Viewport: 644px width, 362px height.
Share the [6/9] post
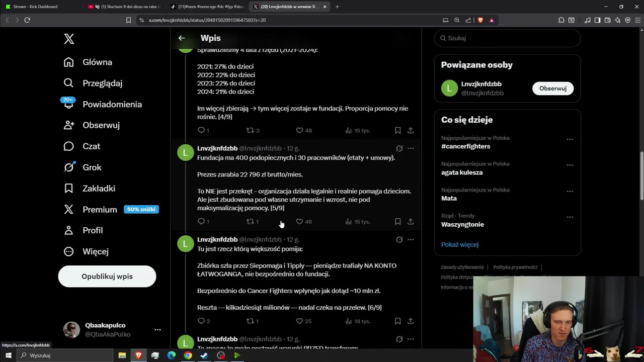coord(411,321)
